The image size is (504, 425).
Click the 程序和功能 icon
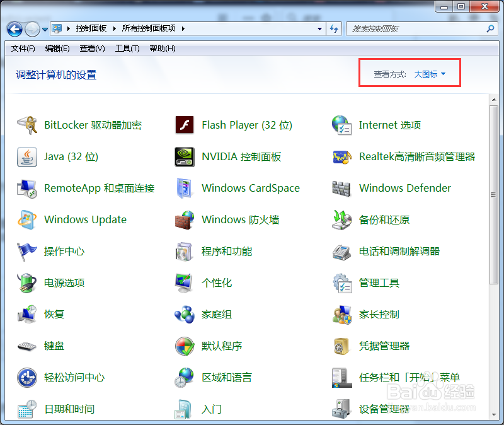pyautogui.click(x=185, y=251)
